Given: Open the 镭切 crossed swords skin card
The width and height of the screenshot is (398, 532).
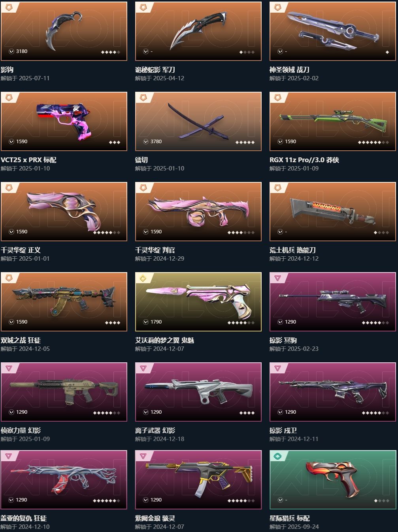Looking at the screenshot, I should point(198,121).
